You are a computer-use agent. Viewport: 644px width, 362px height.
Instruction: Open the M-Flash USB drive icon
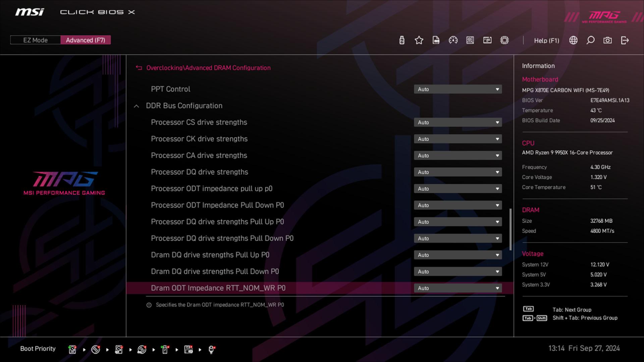pyautogui.click(x=402, y=40)
